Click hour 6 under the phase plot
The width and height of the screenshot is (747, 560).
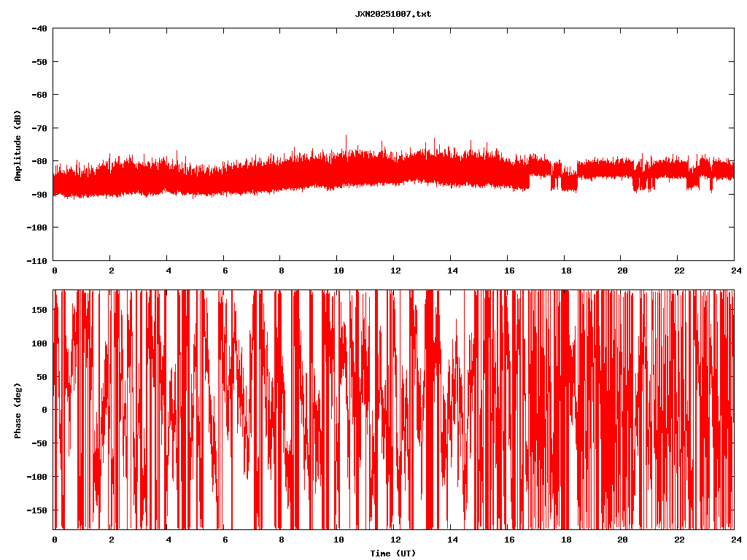[x=224, y=540]
